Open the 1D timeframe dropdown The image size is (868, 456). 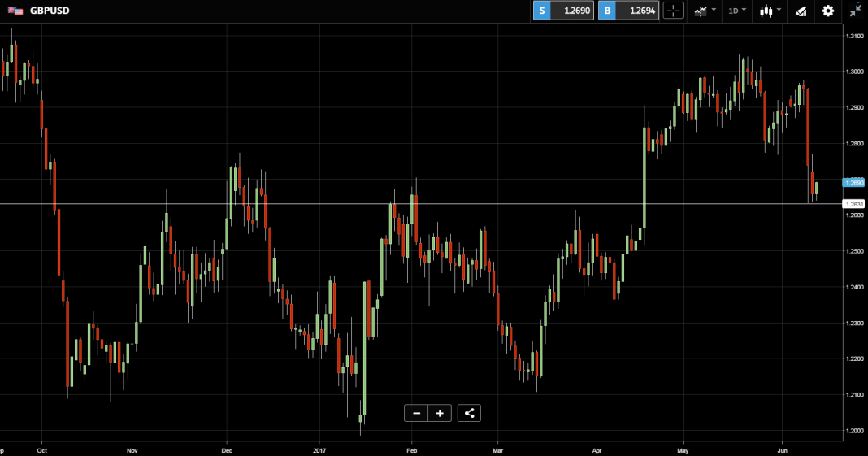pyautogui.click(x=737, y=11)
